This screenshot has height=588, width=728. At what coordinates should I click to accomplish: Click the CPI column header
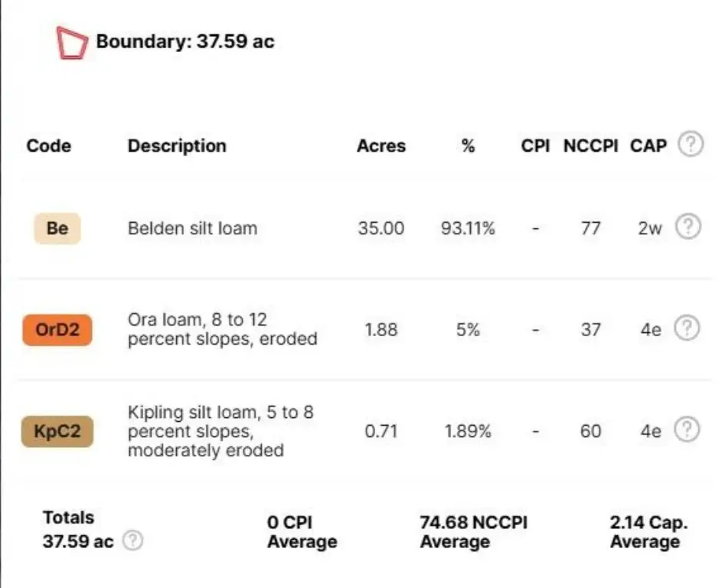(x=536, y=145)
